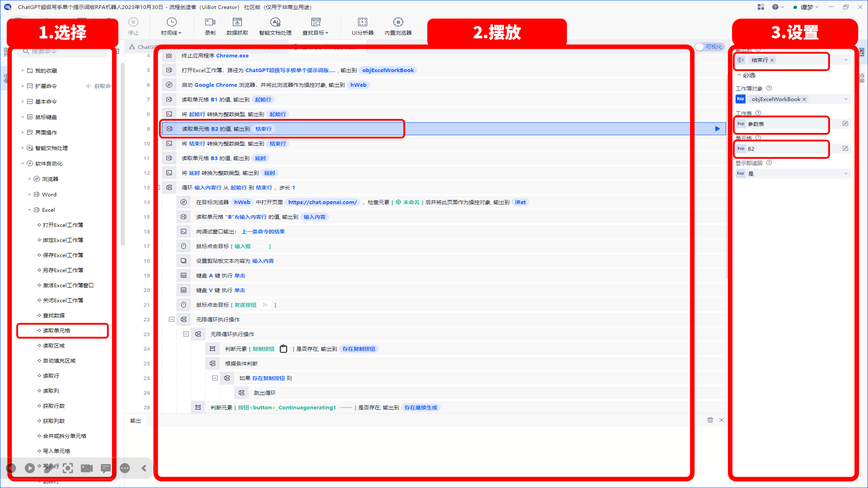Remove the objExcelWorkBook tag
This screenshot has height=488, width=868.
(804, 99)
